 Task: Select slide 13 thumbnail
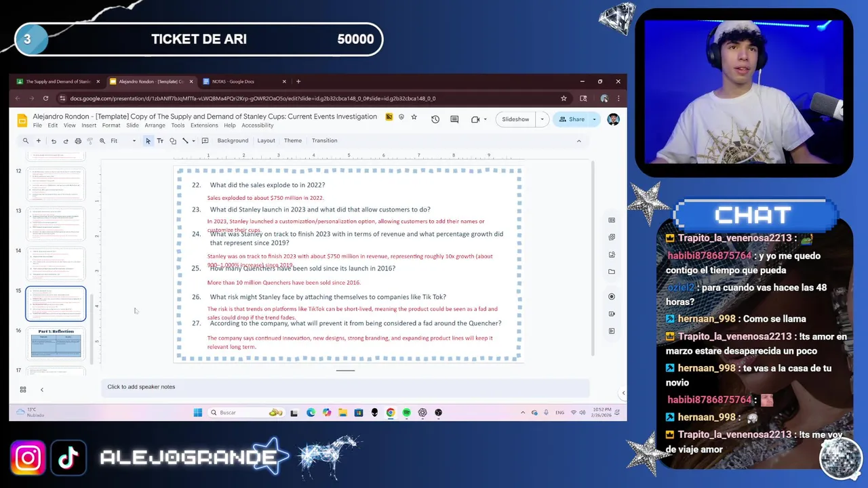click(x=56, y=224)
